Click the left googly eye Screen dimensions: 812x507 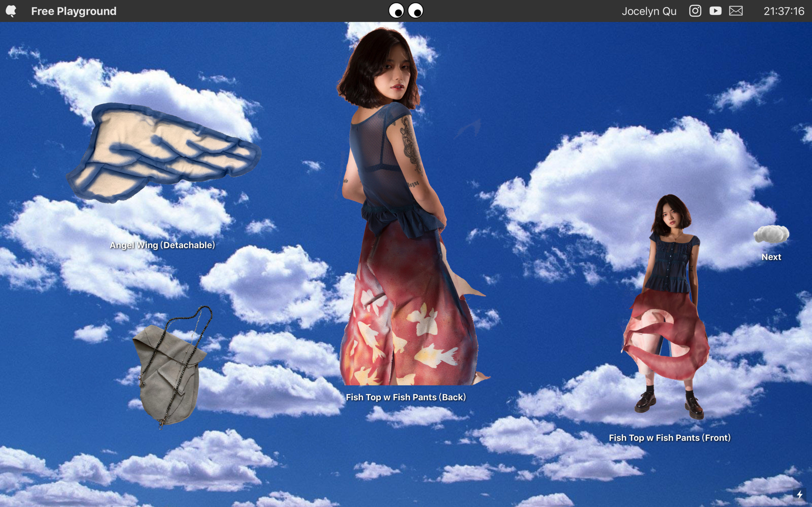(396, 11)
